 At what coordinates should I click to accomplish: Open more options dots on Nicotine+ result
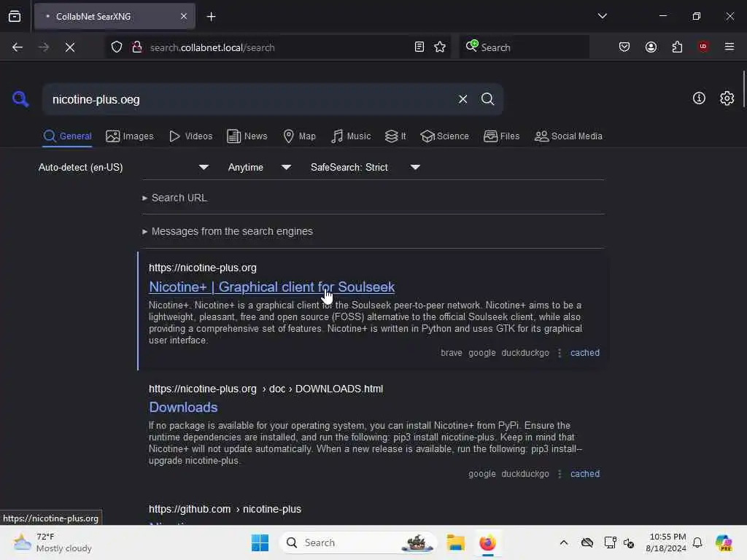pos(560,353)
